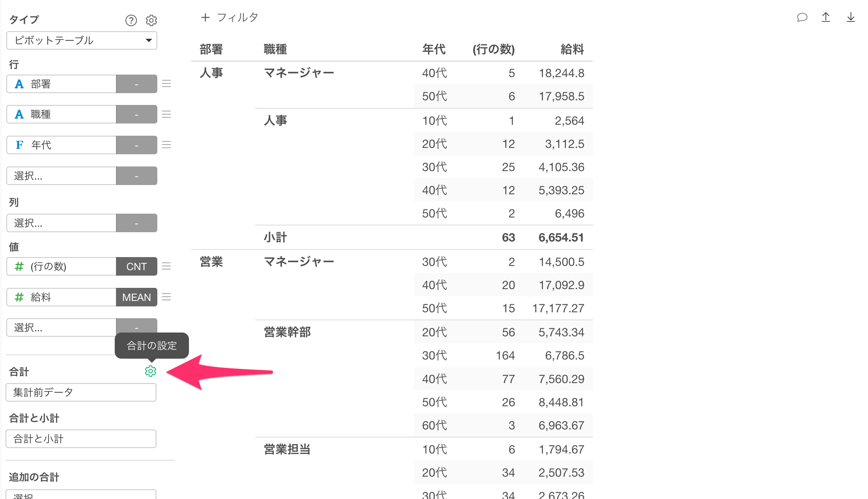Open the 合計と小計 dropdown
The image size is (868, 499).
[81, 439]
